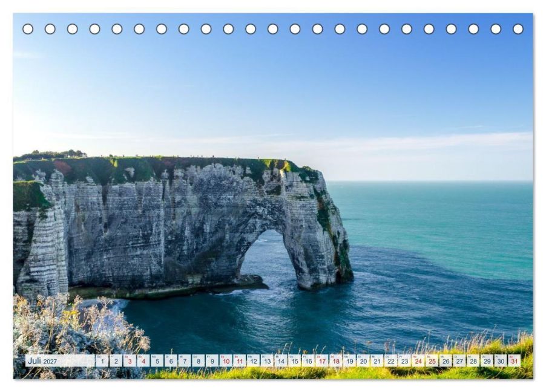
Task: Select red-marked day 24
Action: coord(418,361)
